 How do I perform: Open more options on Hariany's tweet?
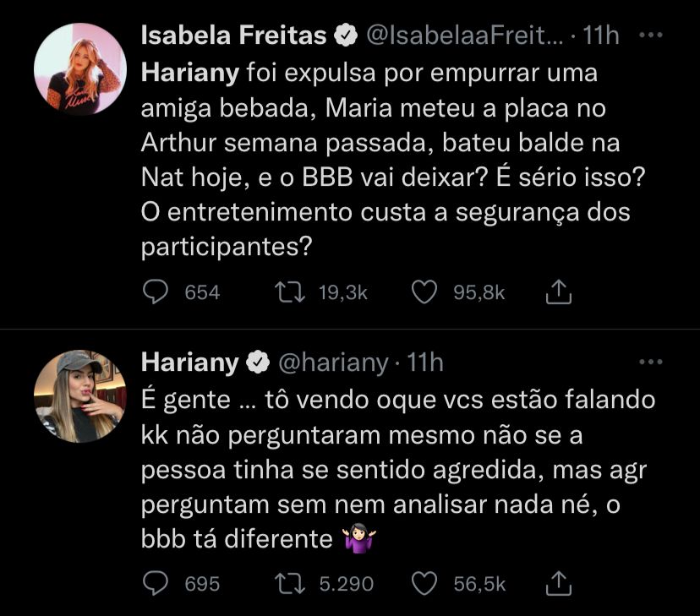pyautogui.click(x=649, y=362)
